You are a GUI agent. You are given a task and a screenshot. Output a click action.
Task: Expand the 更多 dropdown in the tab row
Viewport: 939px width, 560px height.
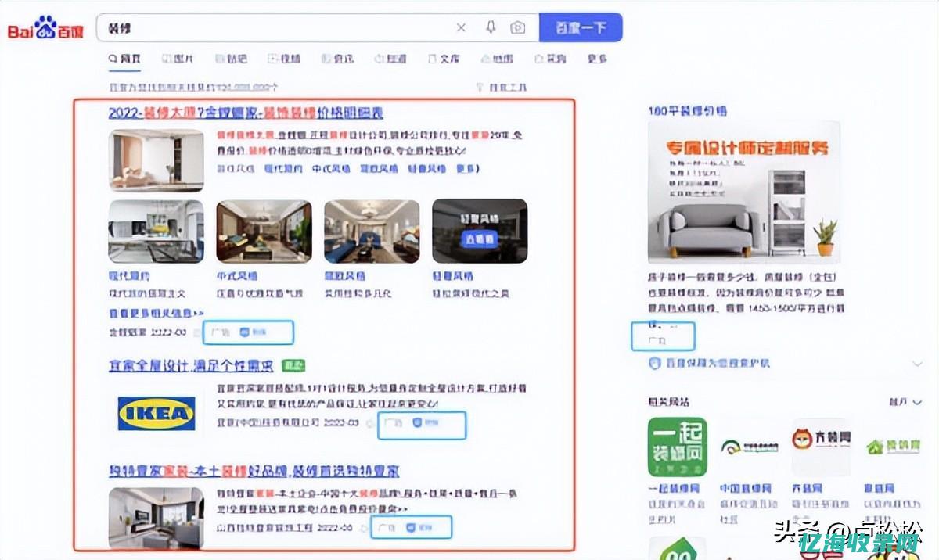595,59
